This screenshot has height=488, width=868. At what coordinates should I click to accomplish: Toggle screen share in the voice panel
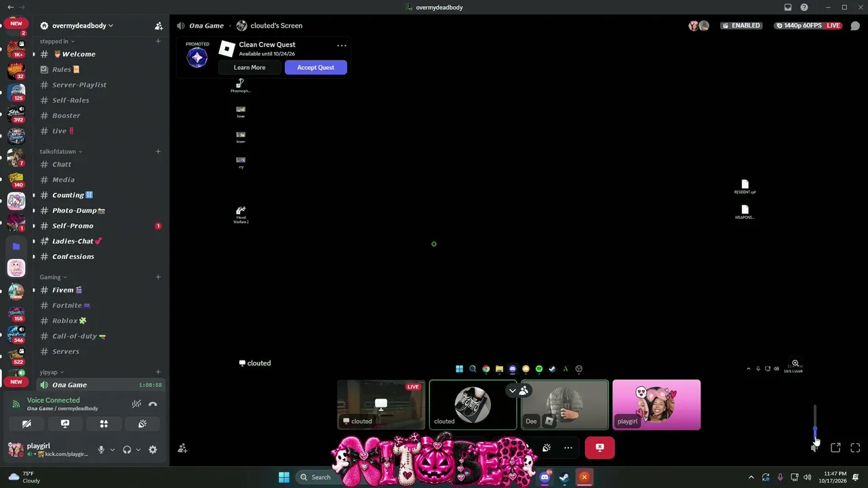(x=65, y=424)
